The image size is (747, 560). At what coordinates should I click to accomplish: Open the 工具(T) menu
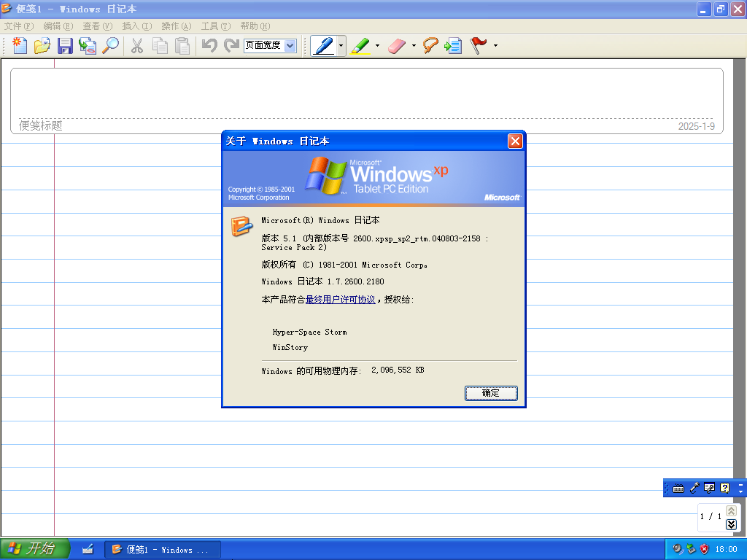pos(216,26)
